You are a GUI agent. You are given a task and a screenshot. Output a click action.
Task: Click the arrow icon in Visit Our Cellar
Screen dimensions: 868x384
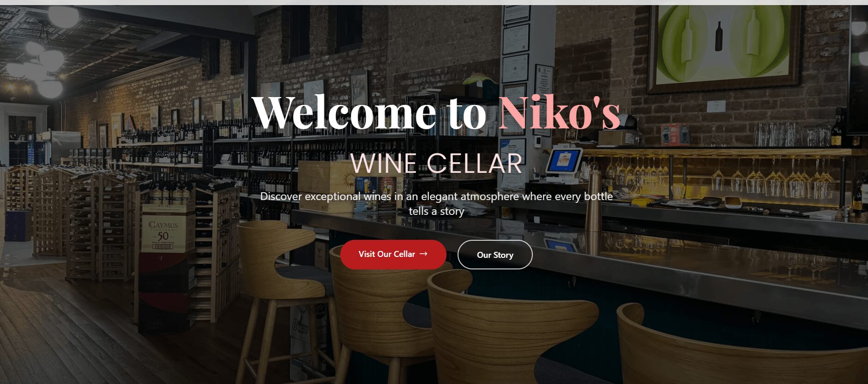pos(423,254)
